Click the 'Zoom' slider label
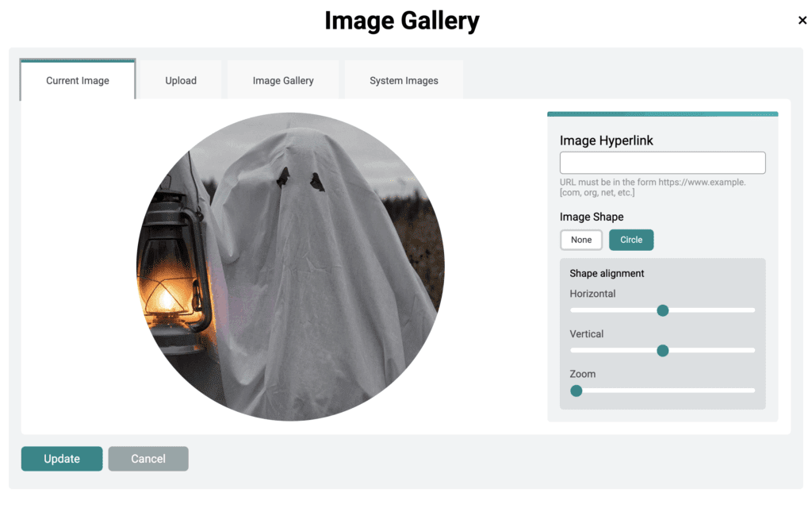 [583, 374]
